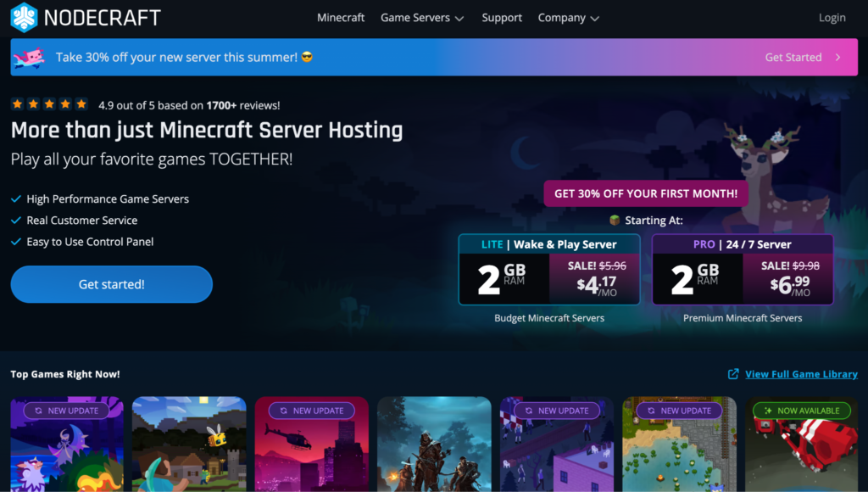
Task: Expand the Game Servers chevron
Action: pyautogui.click(x=459, y=19)
